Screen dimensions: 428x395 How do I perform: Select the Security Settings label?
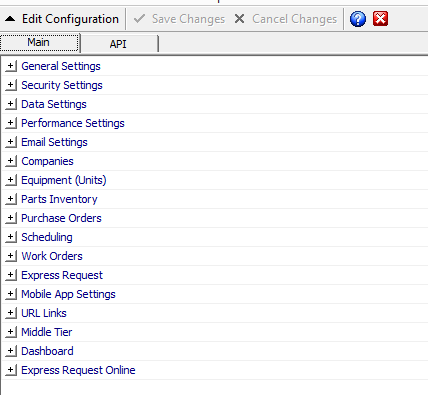(62, 85)
